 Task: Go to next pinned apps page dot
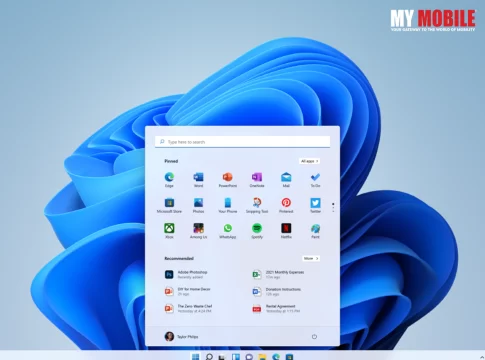pos(333,208)
